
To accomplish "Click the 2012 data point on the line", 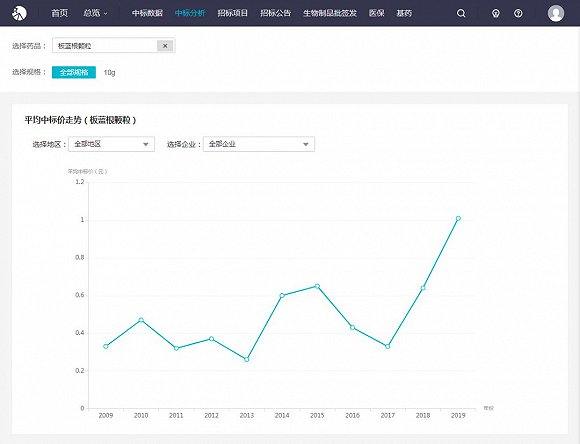I will [x=212, y=339].
